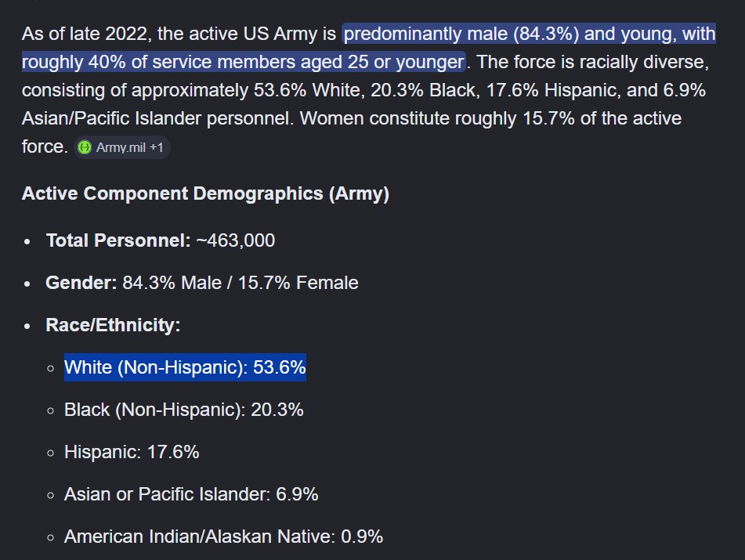Click the selected 'White (Non-Hispanic): 53.6%' line
Screen dimensions: 745x560
(185, 367)
